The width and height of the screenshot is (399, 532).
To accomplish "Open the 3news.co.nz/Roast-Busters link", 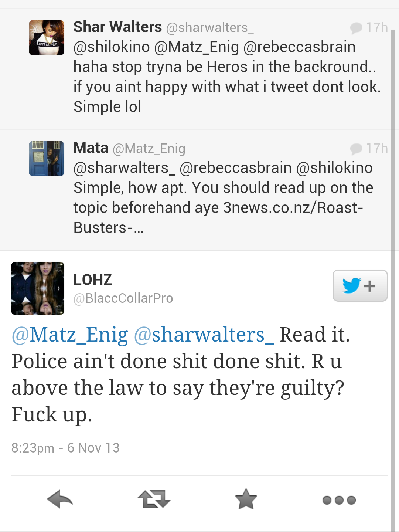I will 218,217.
